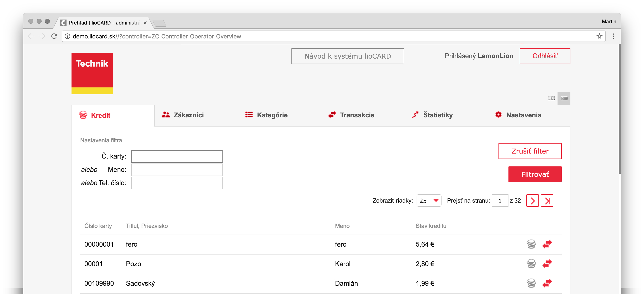
Task: Click the Technik logo
Action: tap(92, 73)
